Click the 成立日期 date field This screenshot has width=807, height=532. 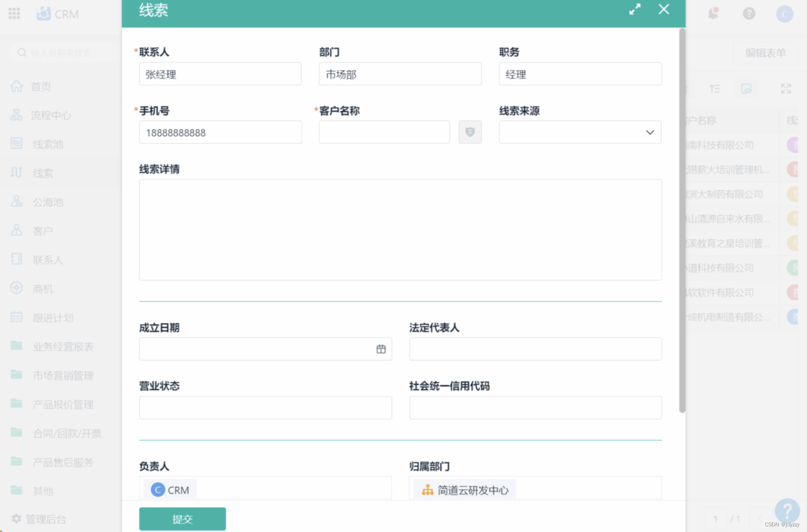tap(266, 349)
